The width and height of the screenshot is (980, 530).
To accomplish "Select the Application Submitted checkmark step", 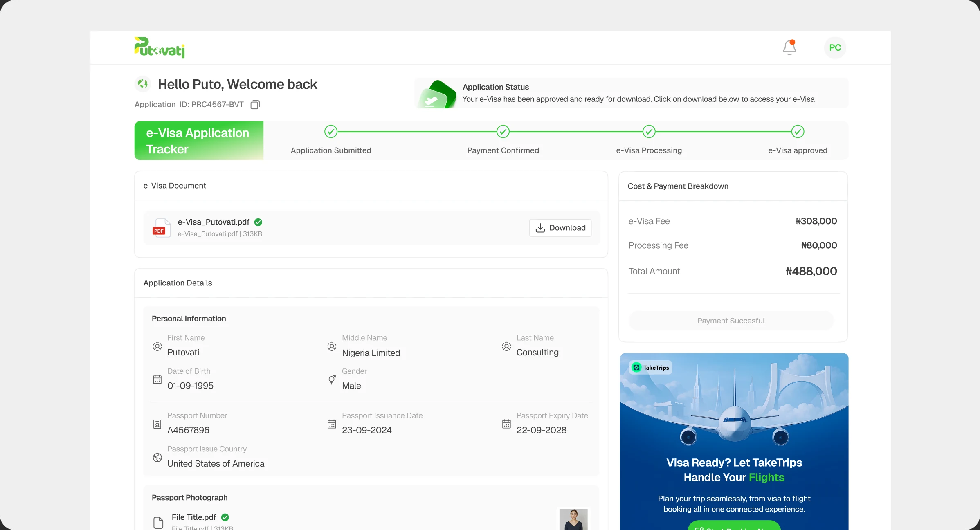I will coord(331,132).
